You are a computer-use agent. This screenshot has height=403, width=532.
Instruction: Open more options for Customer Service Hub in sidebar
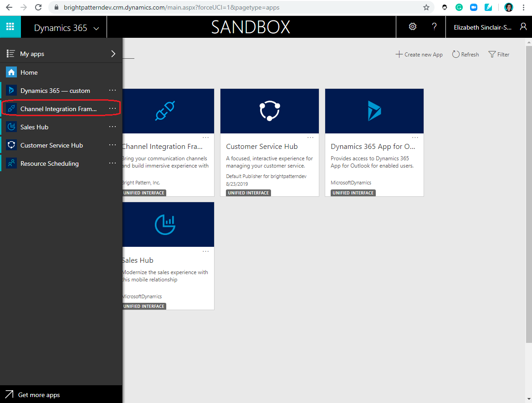click(x=113, y=145)
